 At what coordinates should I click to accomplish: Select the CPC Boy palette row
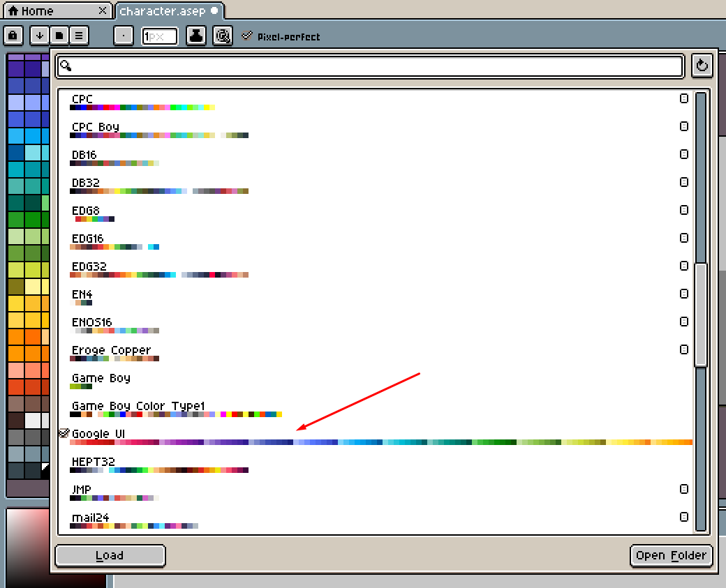[375, 131]
